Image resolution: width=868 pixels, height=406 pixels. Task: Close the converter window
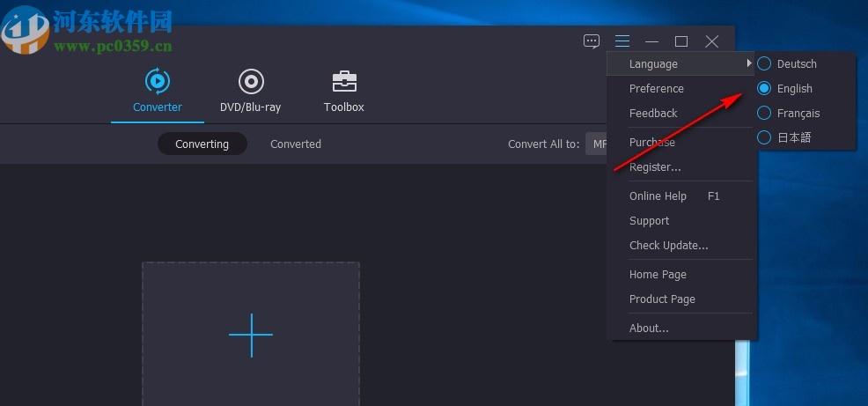click(x=712, y=41)
